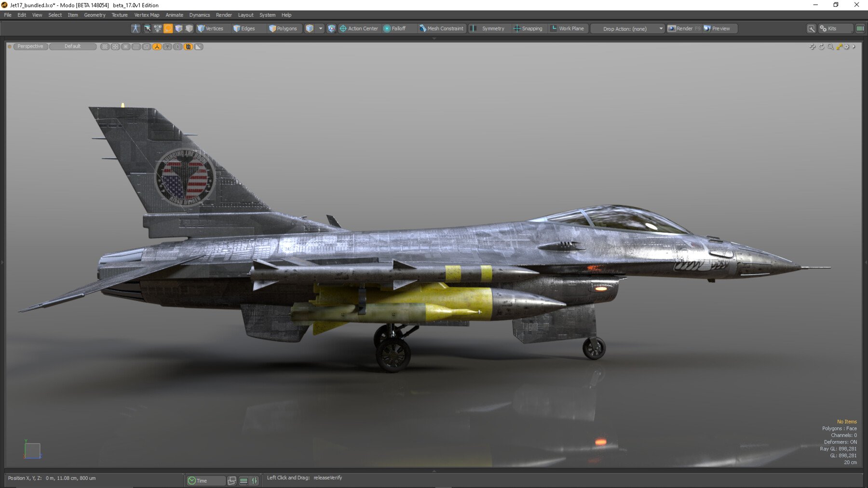Click the figure icon left of selection tools

[136, 28]
